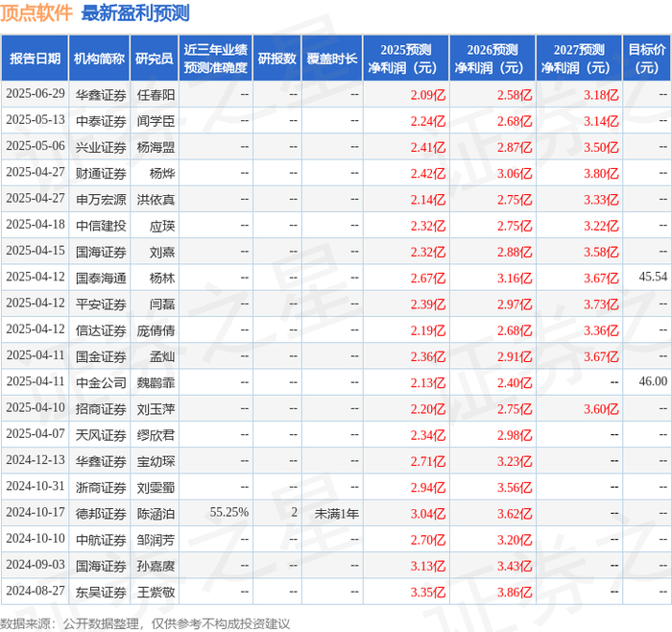Click the 46.00 target price cell

pos(653,381)
